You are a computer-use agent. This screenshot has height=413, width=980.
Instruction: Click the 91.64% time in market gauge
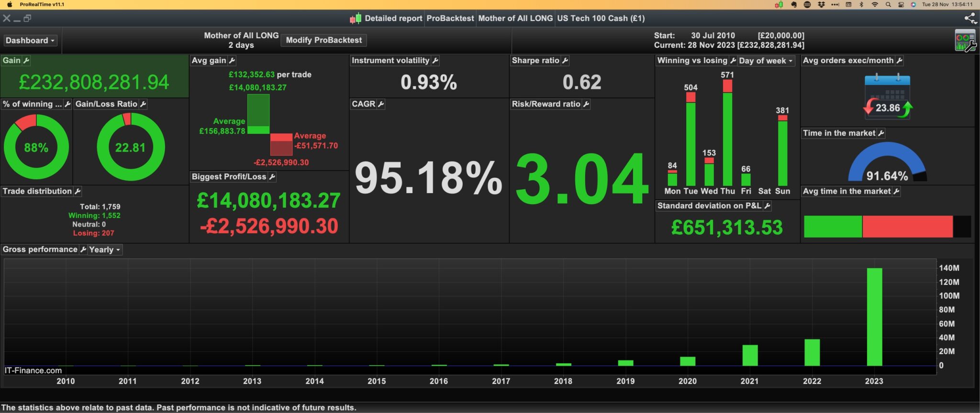point(887,163)
